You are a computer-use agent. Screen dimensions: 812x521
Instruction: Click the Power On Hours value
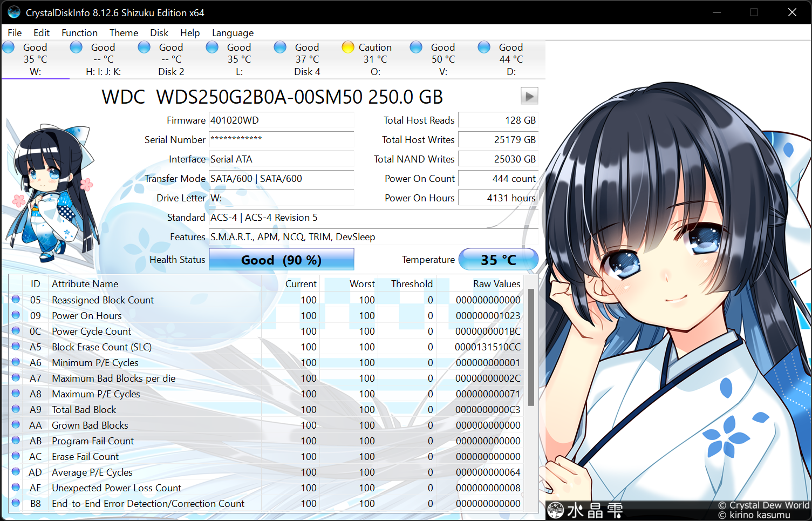pyautogui.click(x=498, y=198)
